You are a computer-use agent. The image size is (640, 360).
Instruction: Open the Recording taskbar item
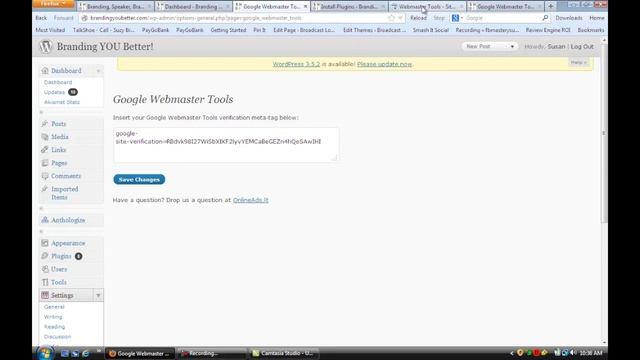[212, 353]
